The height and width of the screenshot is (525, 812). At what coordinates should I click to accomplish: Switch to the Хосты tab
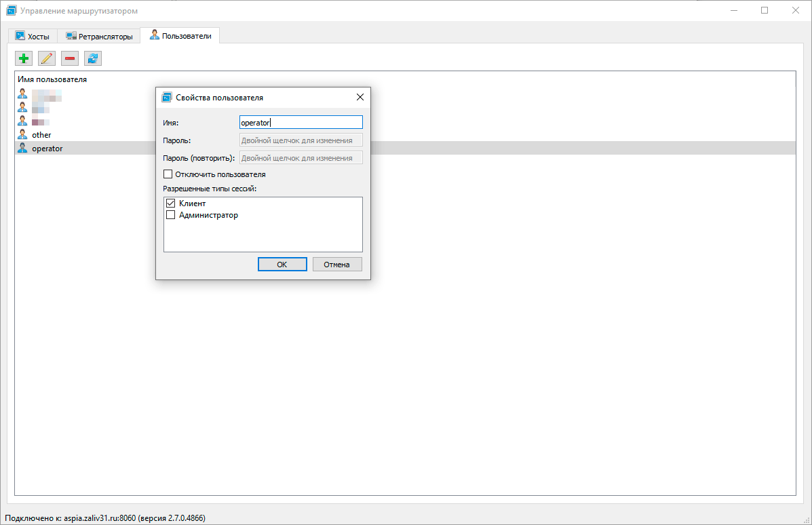pyautogui.click(x=32, y=36)
